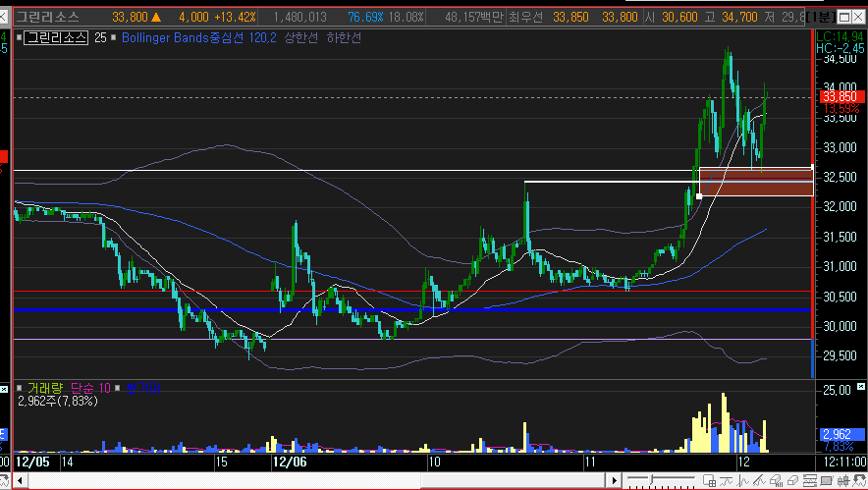This screenshot has height=490, width=868.
Task: Click the red 33,850 current price tag on axis
Action: 841,97
